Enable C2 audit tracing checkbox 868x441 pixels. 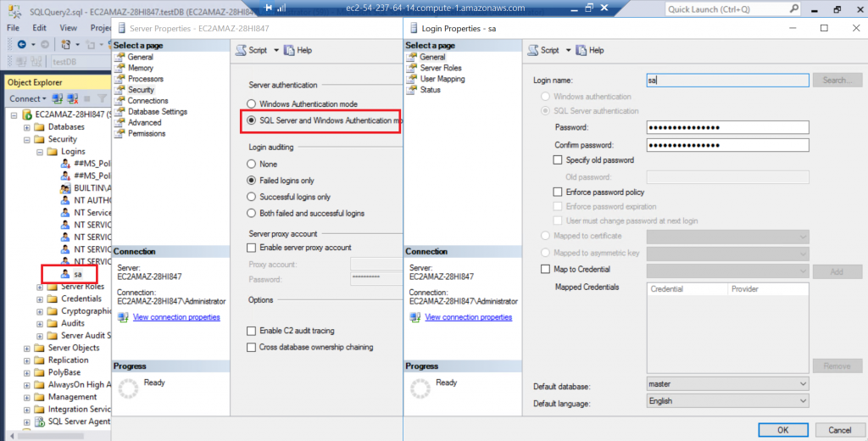click(251, 331)
